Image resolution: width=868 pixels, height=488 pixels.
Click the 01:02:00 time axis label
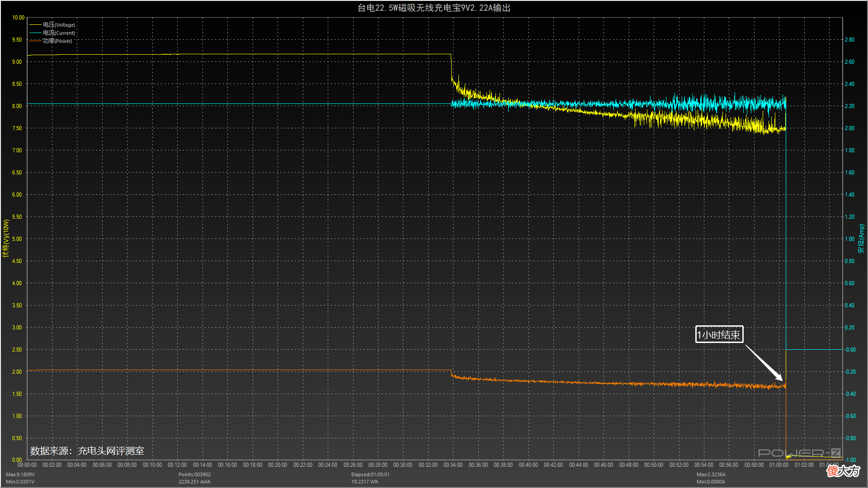804,465
